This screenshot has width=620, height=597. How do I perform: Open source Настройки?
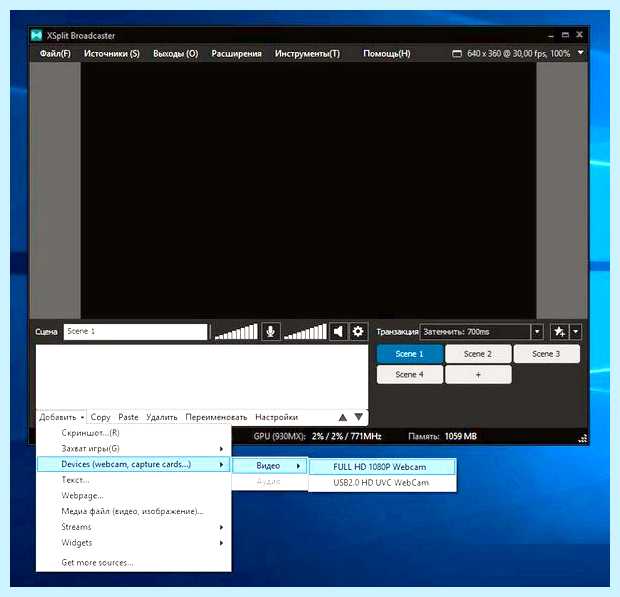(x=276, y=417)
